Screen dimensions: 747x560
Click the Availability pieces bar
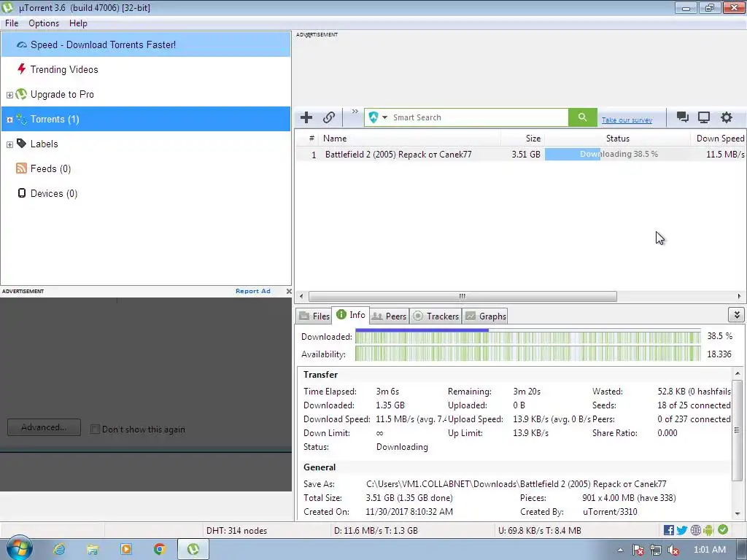528,354
